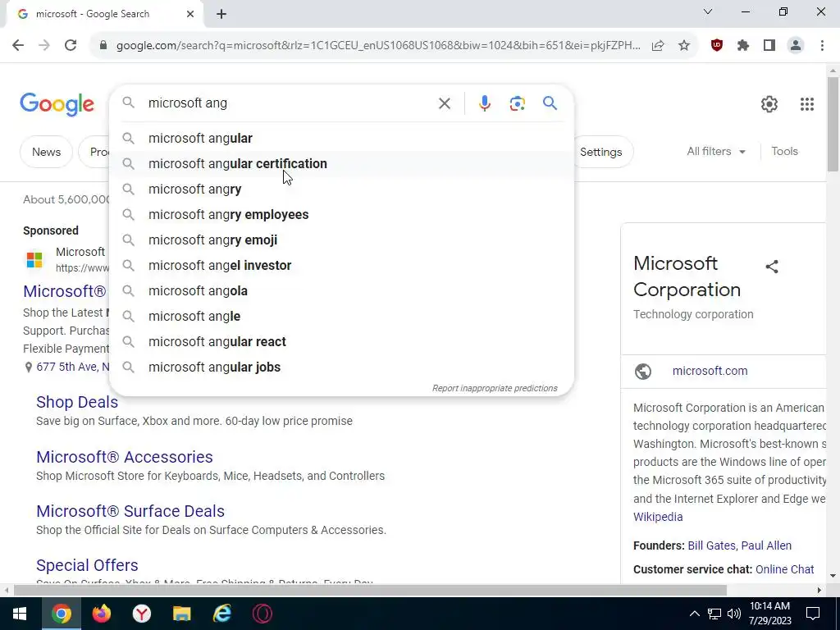Screen dimensions: 840x630
Task: Open Internet Explorer from the taskbar
Action: click(221, 614)
